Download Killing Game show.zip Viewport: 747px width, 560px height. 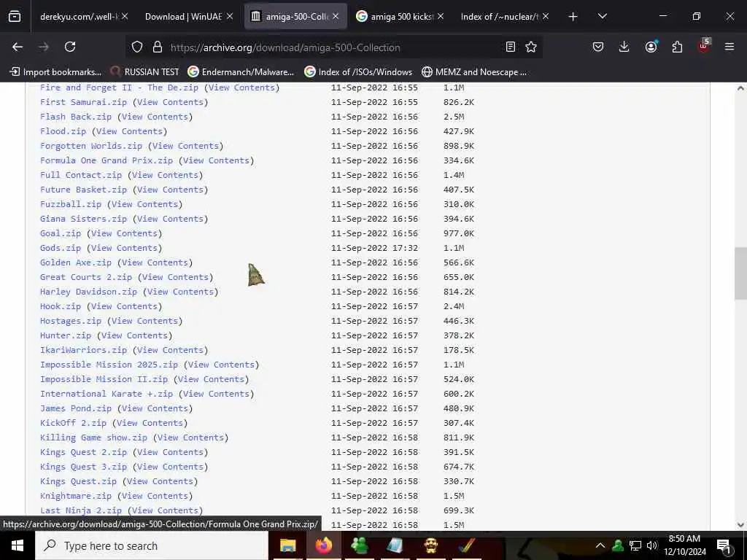pyautogui.click(x=94, y=437)
